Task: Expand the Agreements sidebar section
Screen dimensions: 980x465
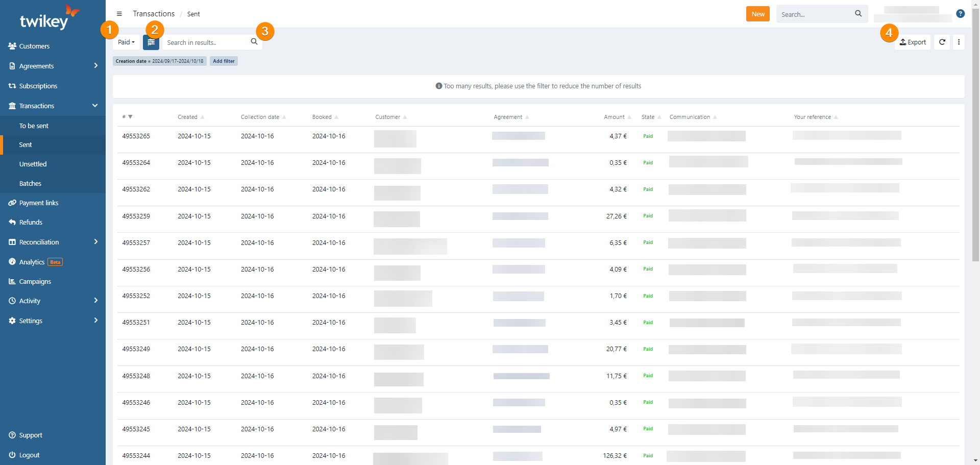Action: [x=53, y=66]
